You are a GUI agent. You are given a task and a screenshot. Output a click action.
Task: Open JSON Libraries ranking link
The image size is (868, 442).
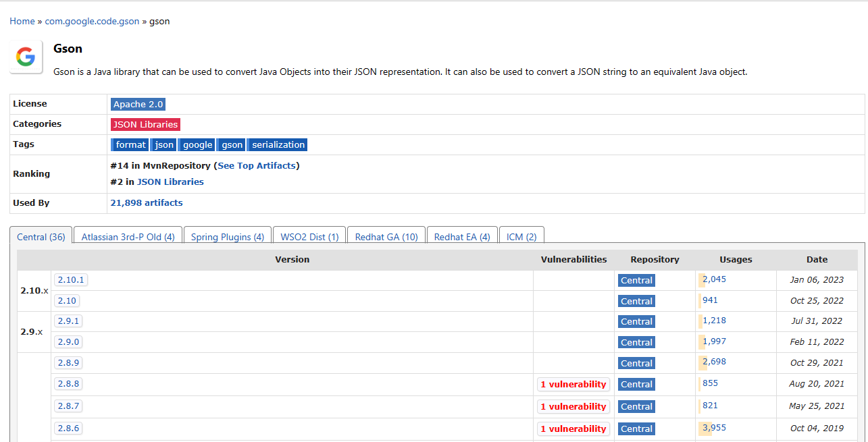[170, 182]
